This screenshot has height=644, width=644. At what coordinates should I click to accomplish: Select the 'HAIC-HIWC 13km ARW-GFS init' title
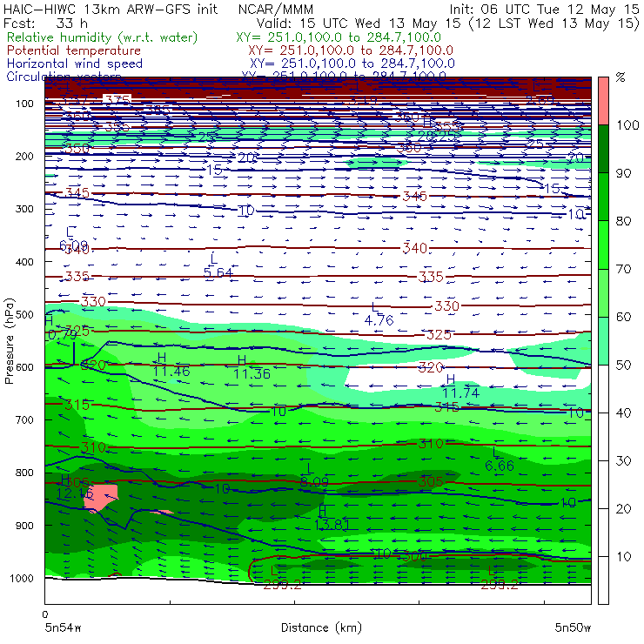(110, 9)
